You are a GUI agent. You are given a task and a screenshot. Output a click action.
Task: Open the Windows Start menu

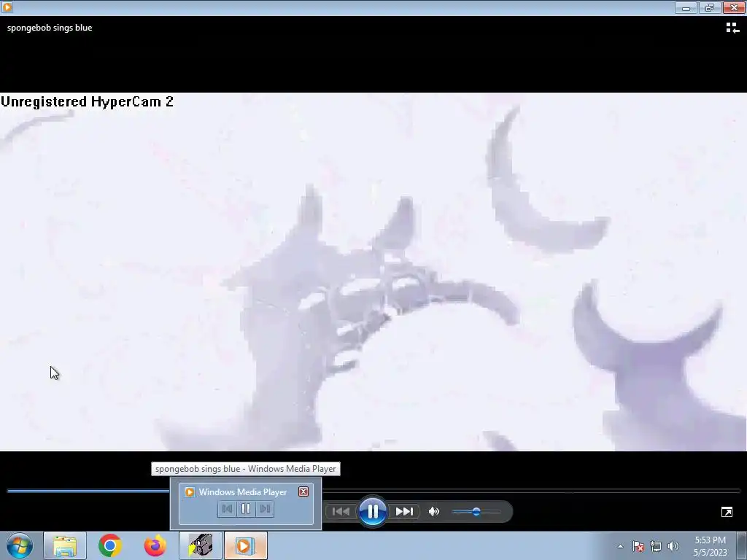coord(20,545)
